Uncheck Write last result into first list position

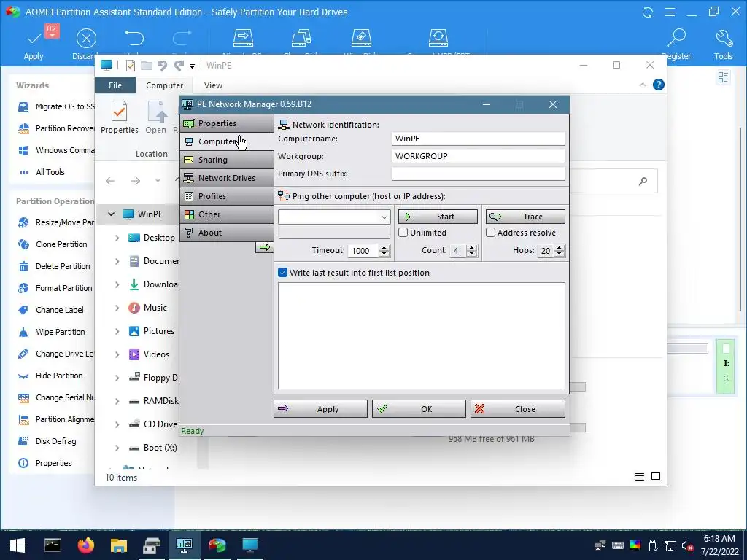click(282, 273)
